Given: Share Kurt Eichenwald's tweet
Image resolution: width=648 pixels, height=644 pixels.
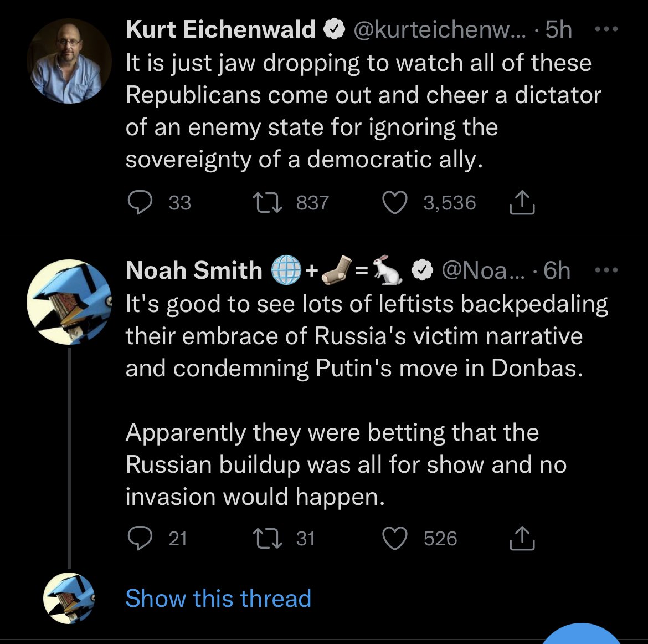Looking at the screenshot, I should pyautogui.click(x=522, y=202).
